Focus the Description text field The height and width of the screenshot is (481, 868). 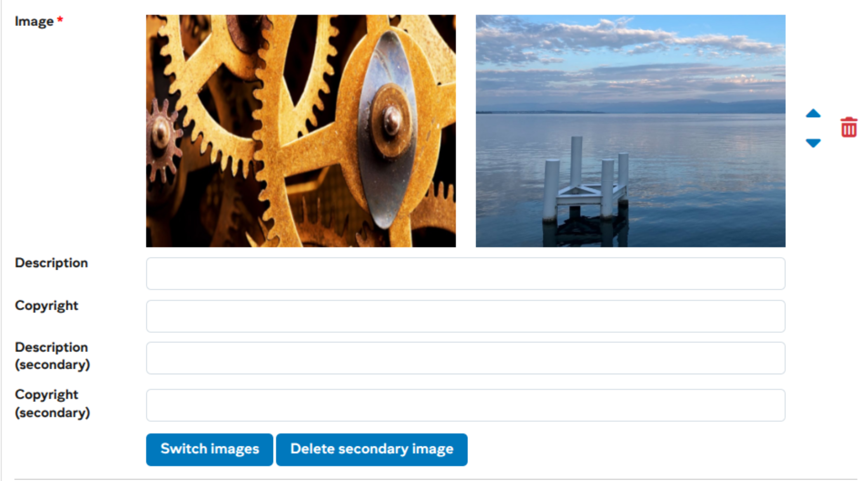pyautogui.click(x=465, y=274)
